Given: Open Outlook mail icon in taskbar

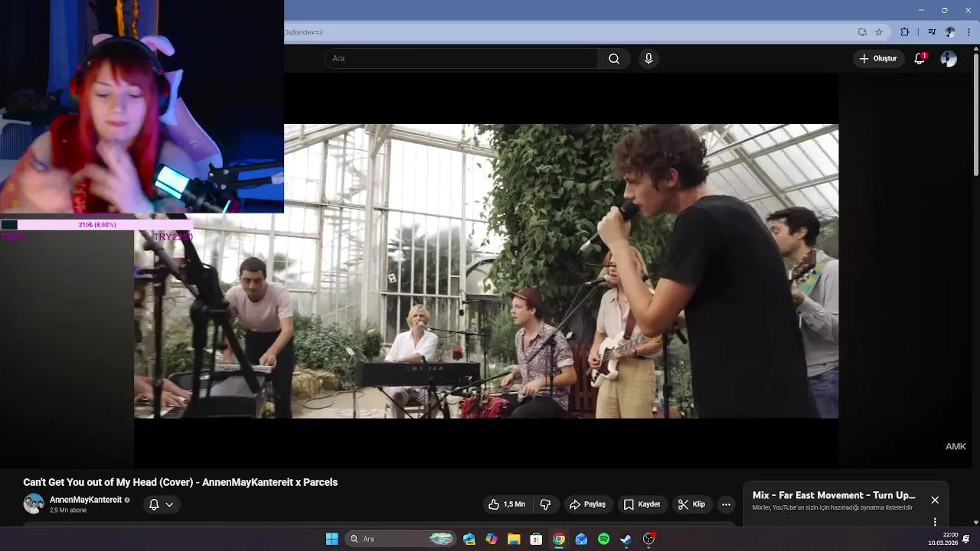Looking at the screenshot, I should [581, 539].
